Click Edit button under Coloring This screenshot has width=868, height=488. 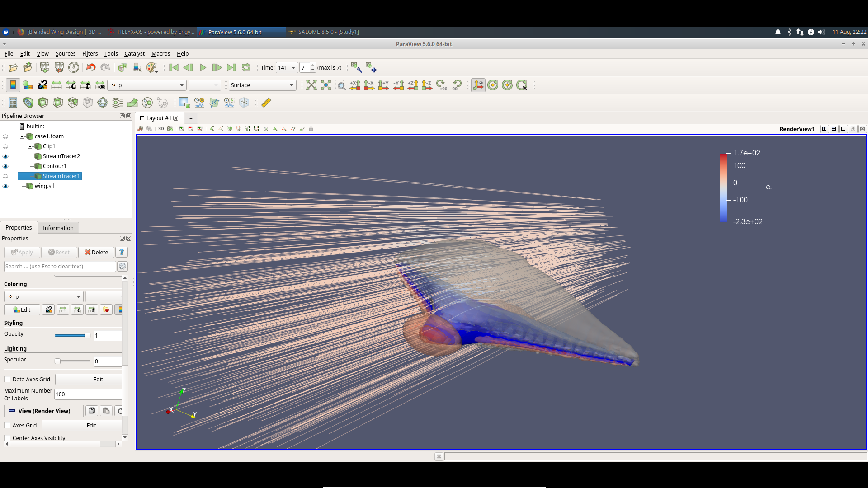click(22, 310)
